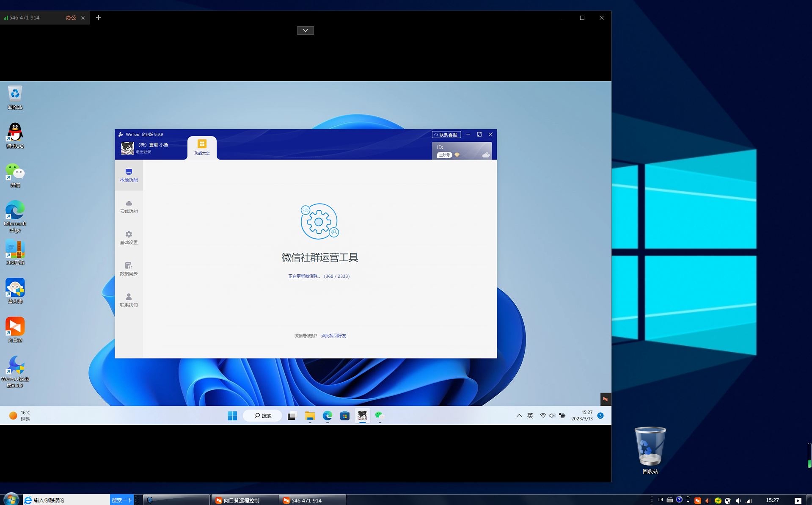This screenshot has width=812, height=505.
Task: Open WeTool企业版9.9.9 desktop shortcut
Action: point(15,372)
